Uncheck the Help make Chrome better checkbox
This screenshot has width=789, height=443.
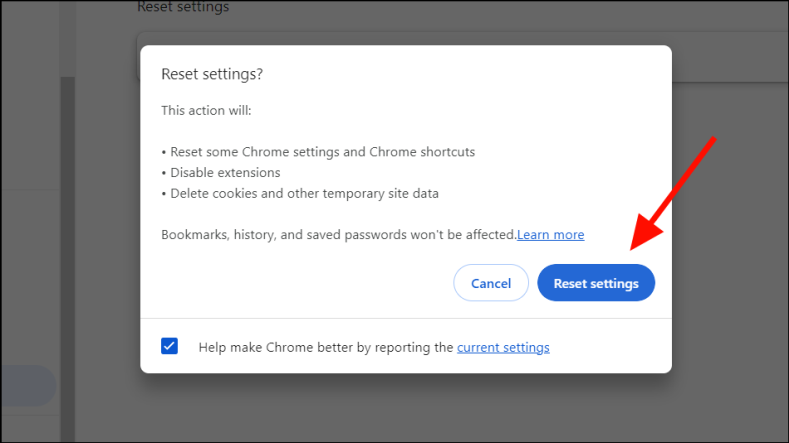click(170, 346)
